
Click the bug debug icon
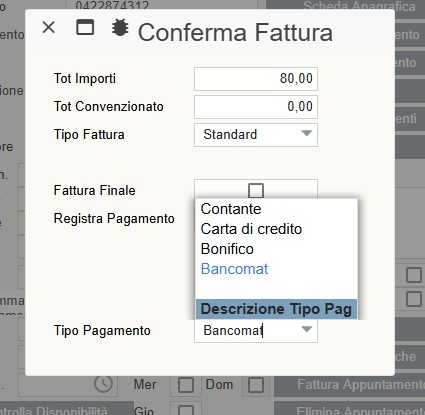click(120, 27)
